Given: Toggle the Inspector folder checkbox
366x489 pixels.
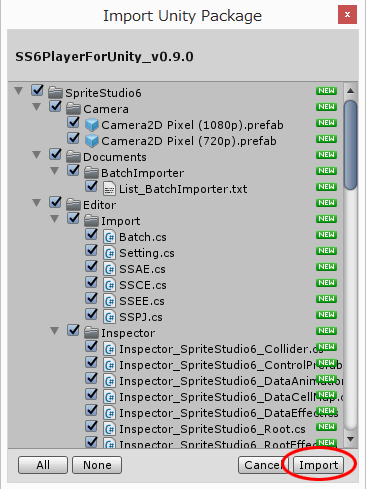Looking at the screenshot, I should pos(73,330).
